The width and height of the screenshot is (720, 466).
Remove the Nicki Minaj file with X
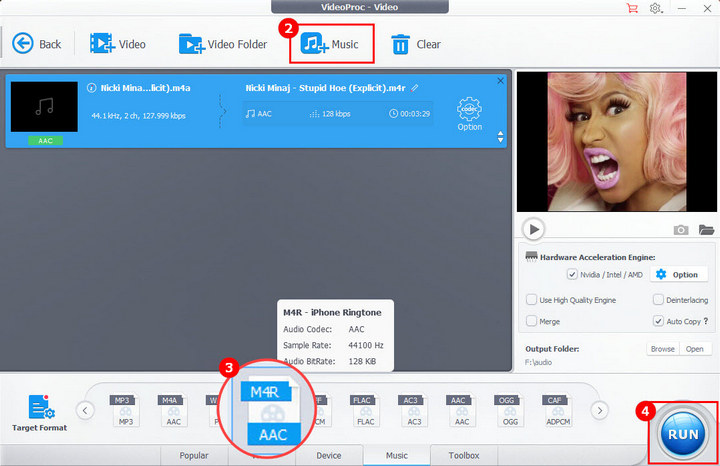coord(501,81)
